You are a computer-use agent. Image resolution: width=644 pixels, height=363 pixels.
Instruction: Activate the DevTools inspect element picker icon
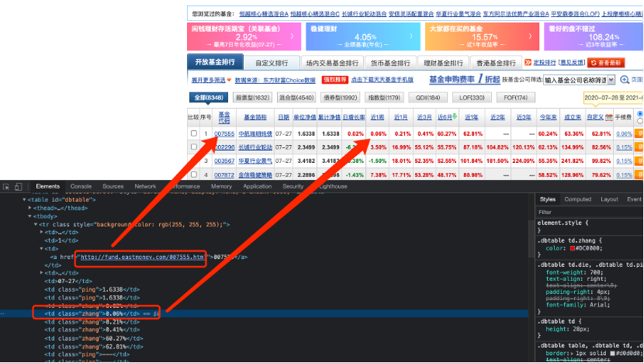coord(6,187)
